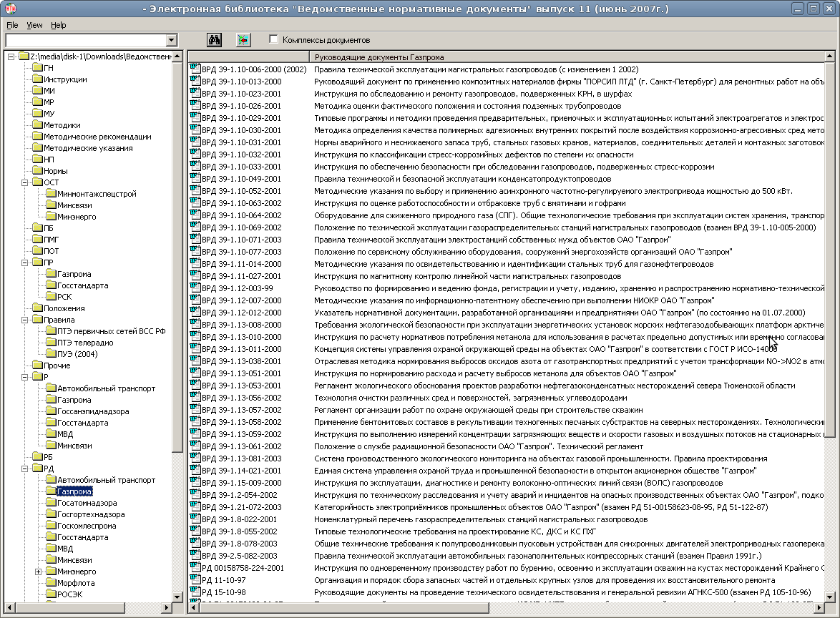Select document ВРД 39-1.21-072-2003
The height and width of the screenshot is (618, 840).
tap(242, 507)
